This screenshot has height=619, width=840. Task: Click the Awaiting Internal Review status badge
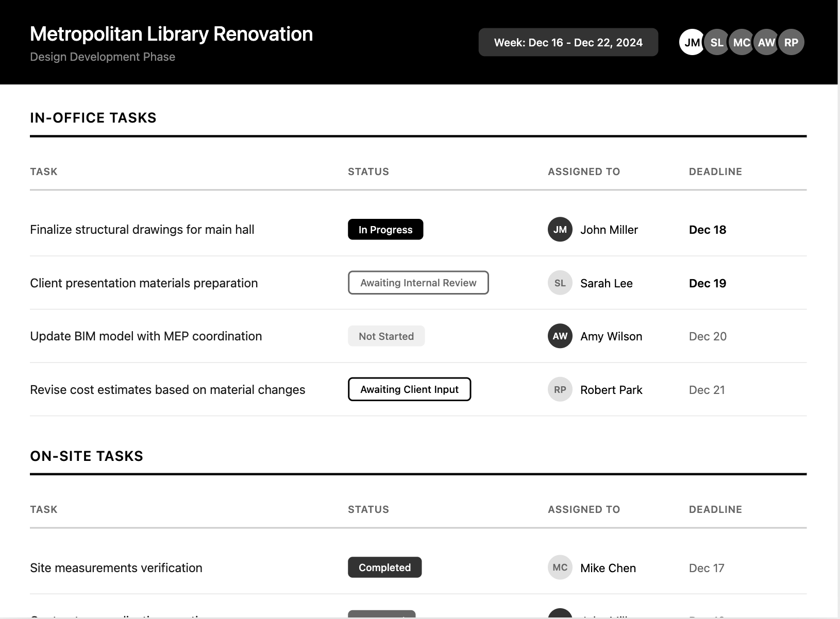point(418,283)
